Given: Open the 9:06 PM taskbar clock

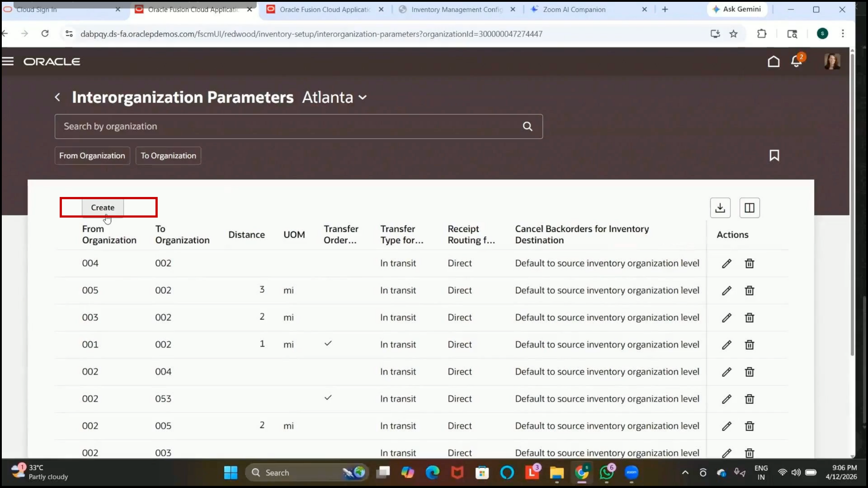Looking at the screenshot, I should click(x=842, y=472).
